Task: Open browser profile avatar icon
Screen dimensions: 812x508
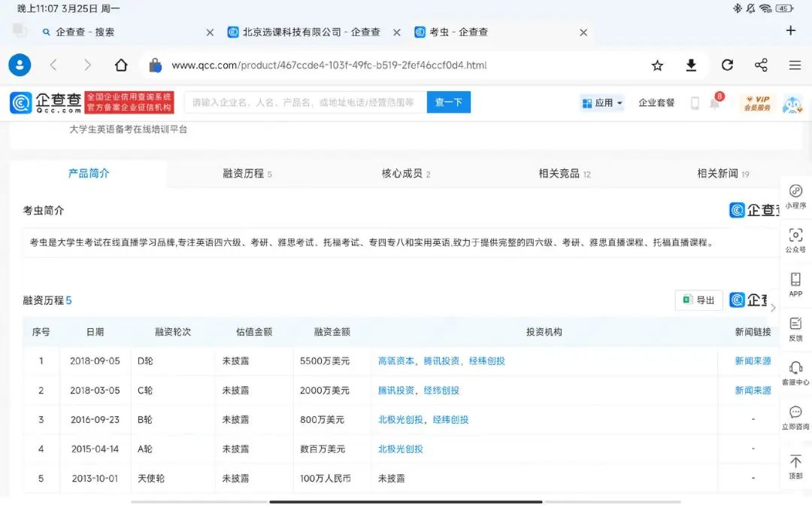Action: point(20,65)
